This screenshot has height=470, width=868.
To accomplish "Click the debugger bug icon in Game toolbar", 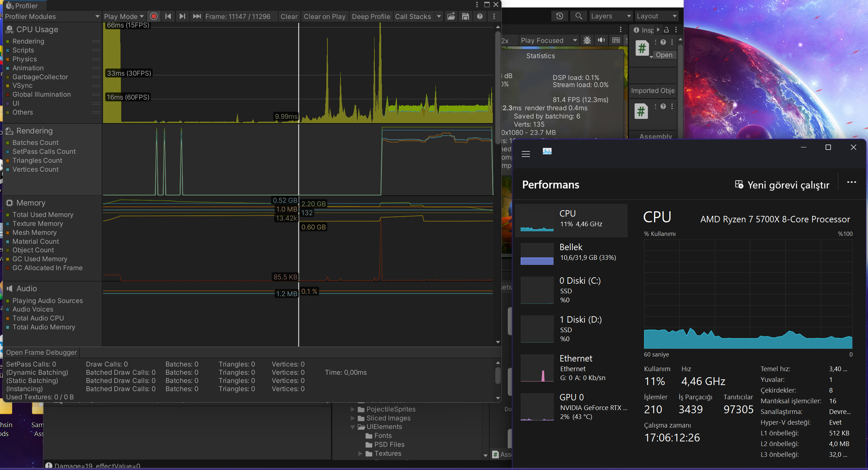I will pyautogui.click(x=587, y=40).
